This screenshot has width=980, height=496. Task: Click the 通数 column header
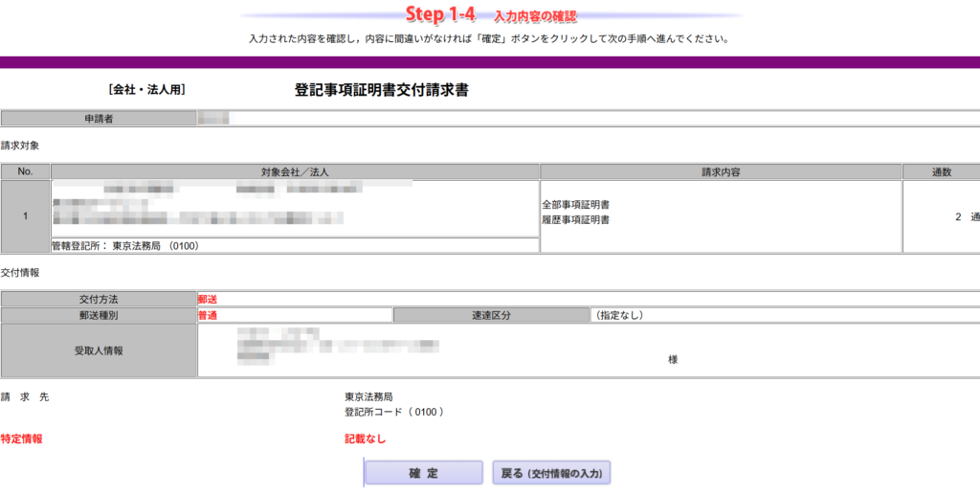[941, 172]
